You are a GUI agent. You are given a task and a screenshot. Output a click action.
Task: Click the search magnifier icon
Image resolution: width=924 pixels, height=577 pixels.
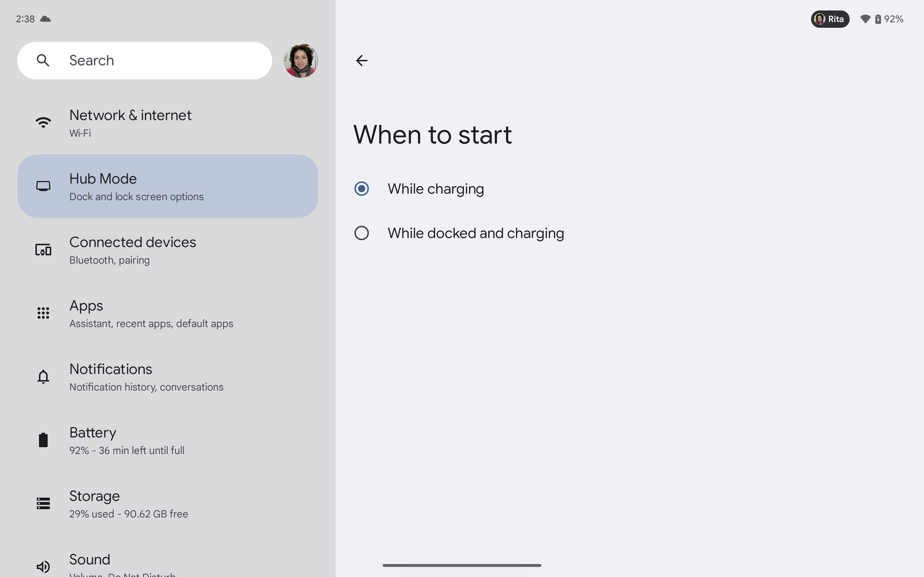pos(43,60)
